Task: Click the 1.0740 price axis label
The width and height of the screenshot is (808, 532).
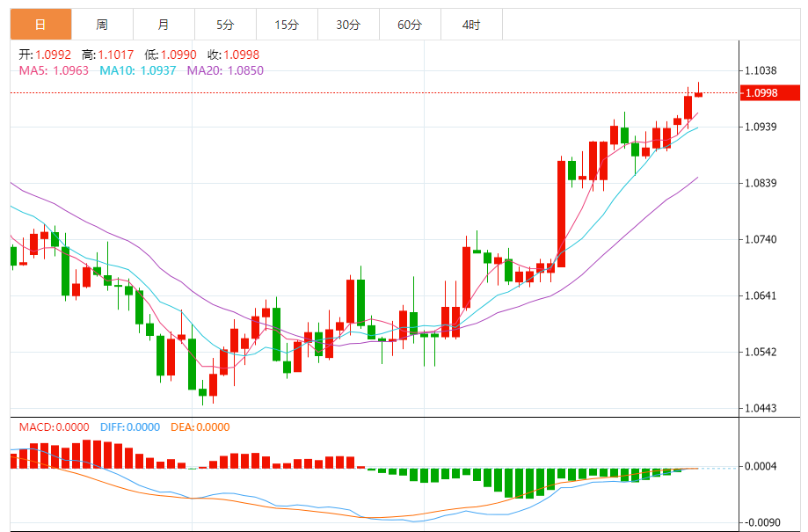Action: tap(761, 239)
